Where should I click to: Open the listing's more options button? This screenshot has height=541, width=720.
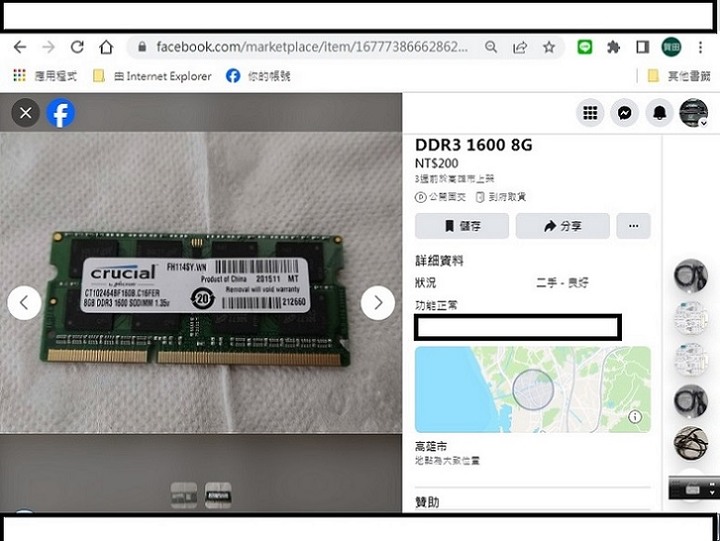tap(633, 226)
